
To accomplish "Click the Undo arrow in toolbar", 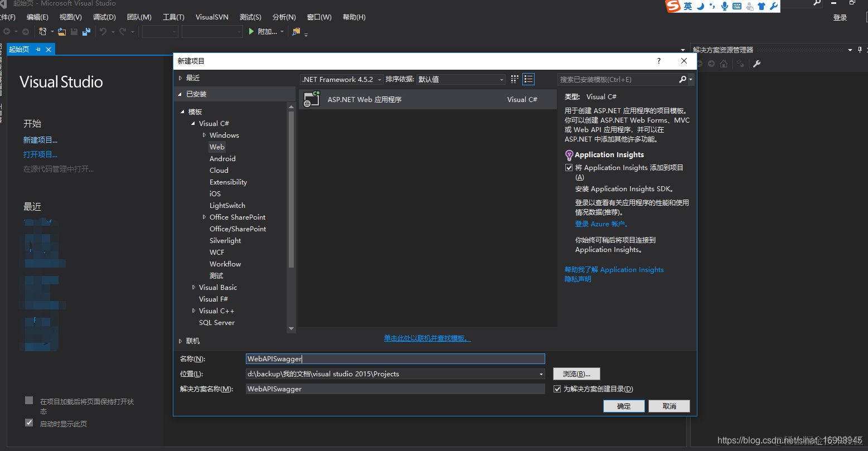I will (103, 32).
